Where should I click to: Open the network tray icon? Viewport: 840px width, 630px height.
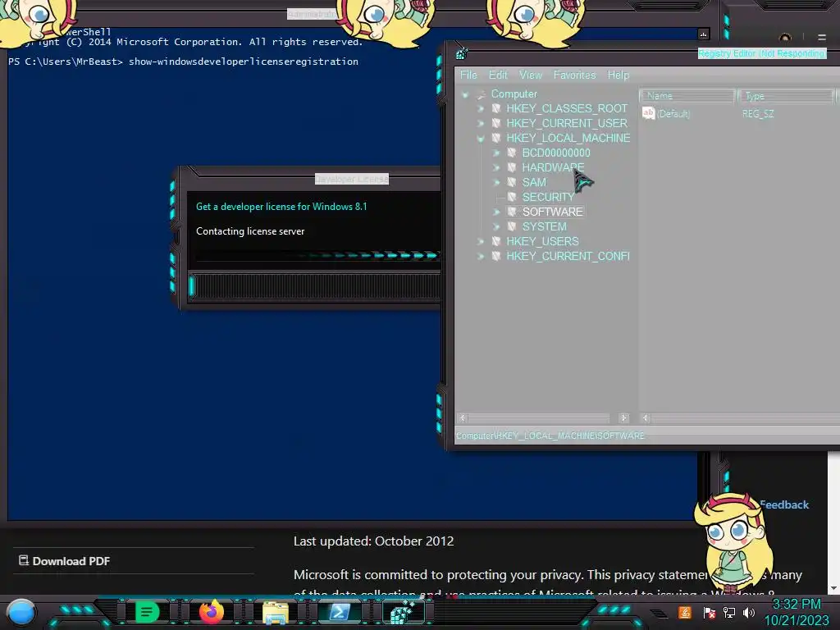[x=728, y=612]
